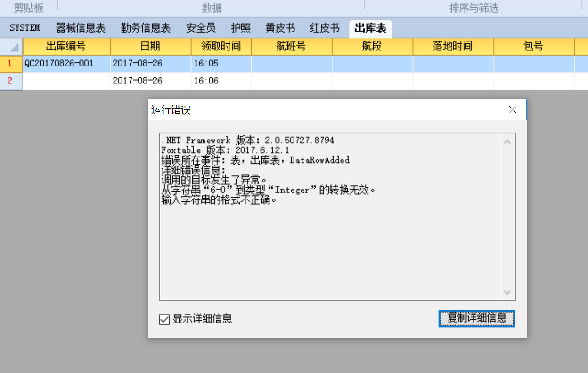Screen dimensions: 588x373
Task: Click the 包号 cell in row 2
Action: click(x=534, y=81)
